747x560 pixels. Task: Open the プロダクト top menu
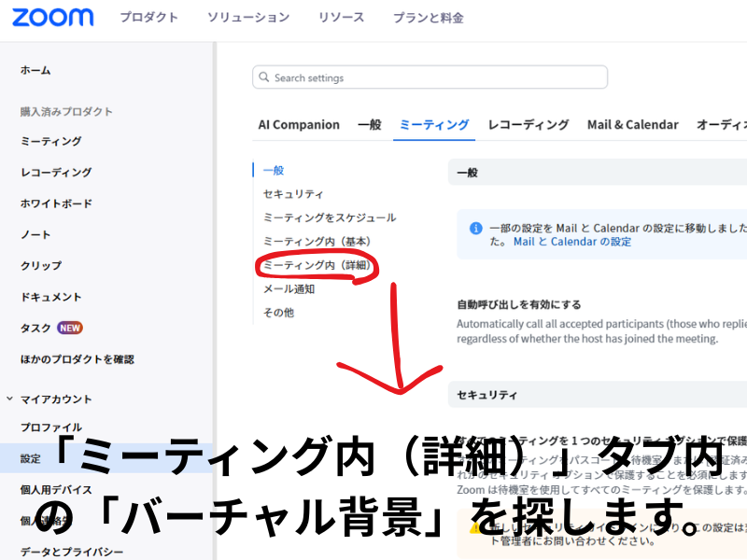click(x=149, y=18)
